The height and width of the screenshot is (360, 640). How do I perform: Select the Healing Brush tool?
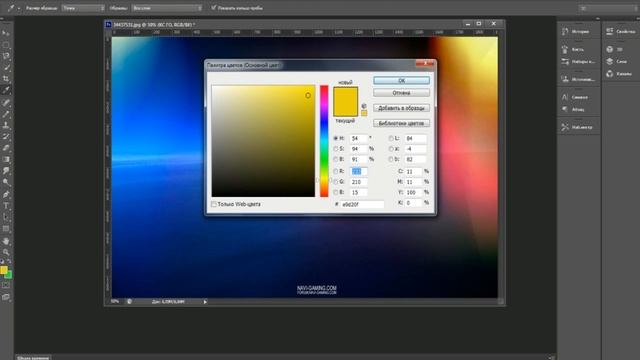click(x=6, y=102)
